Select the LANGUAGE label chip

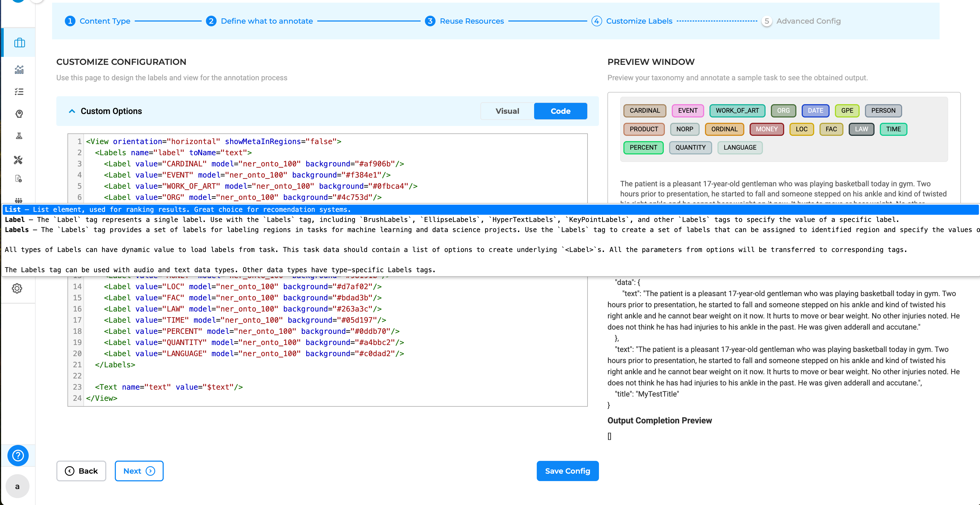tap(740, 148)
